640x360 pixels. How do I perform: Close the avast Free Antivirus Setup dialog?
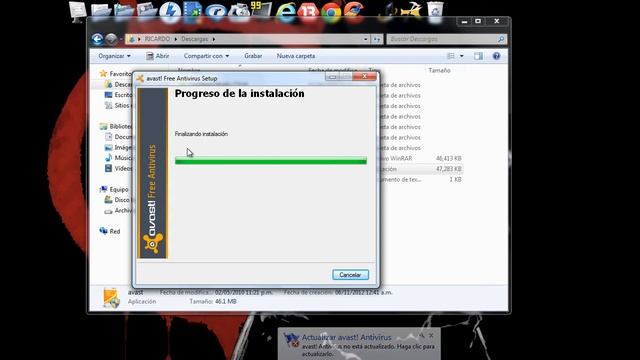364,77
